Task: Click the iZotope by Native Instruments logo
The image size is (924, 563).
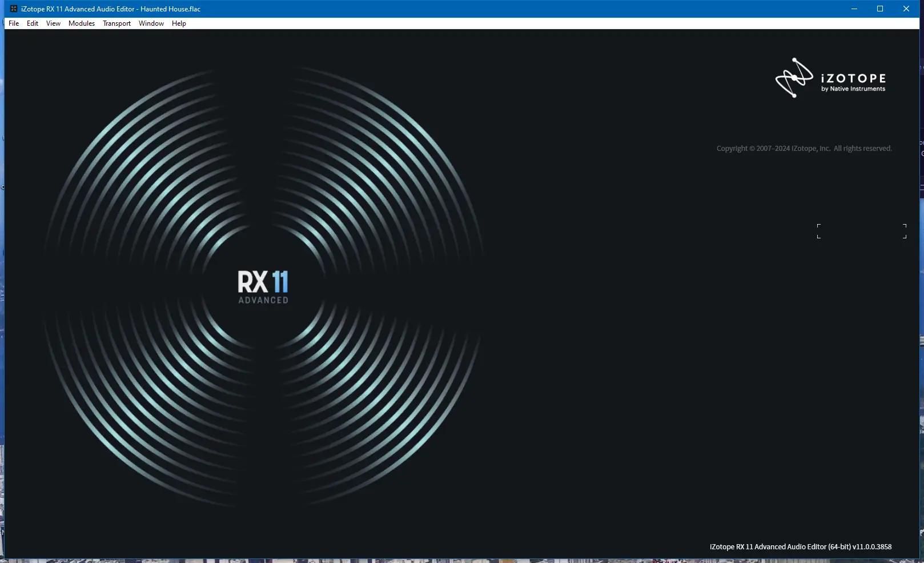Action: (x=830, y=78)
